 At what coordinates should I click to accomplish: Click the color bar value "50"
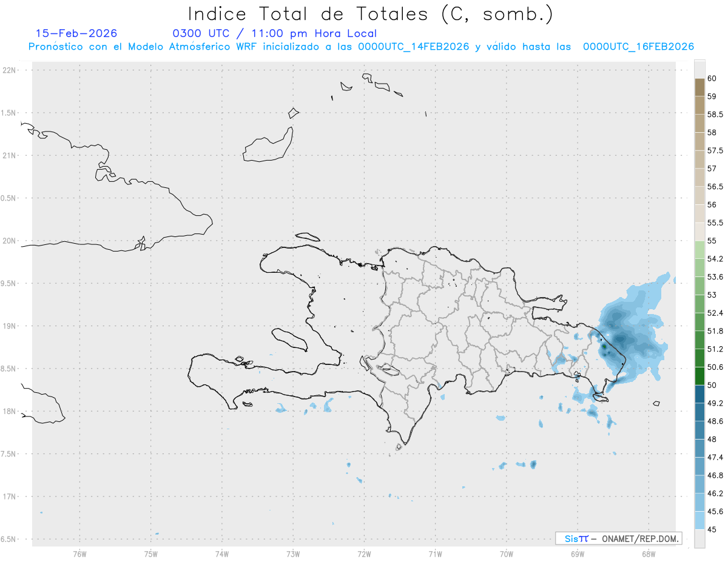[x=712, y=385]
